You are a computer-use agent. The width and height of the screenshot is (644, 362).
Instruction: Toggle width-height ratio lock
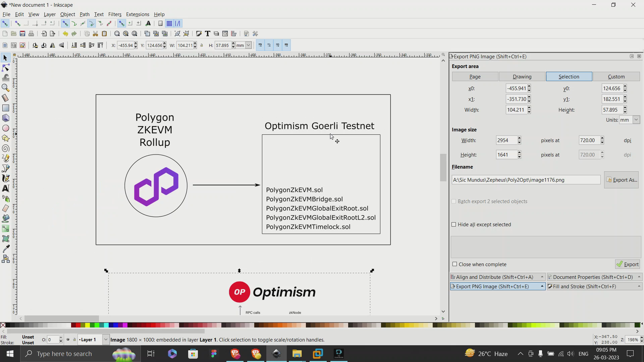coord(202,45)
